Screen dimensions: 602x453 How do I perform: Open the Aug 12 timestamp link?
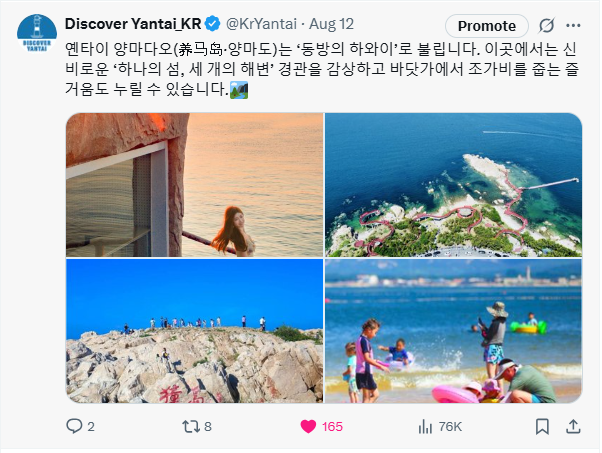point(331,24)
